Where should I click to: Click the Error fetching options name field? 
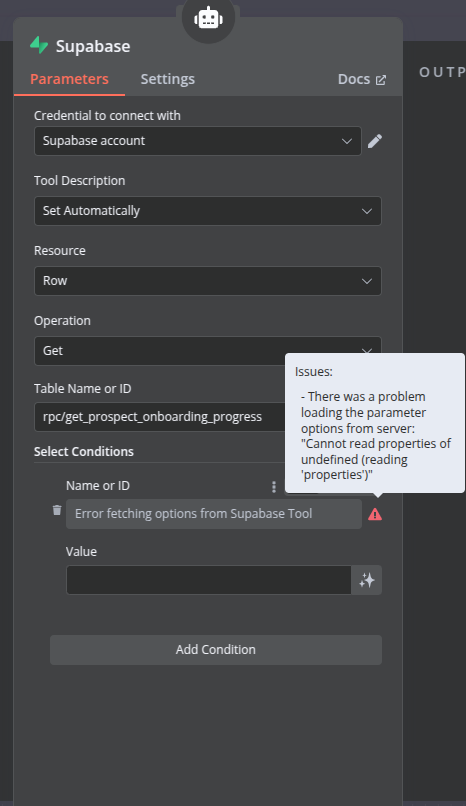(x=214, y=514)
